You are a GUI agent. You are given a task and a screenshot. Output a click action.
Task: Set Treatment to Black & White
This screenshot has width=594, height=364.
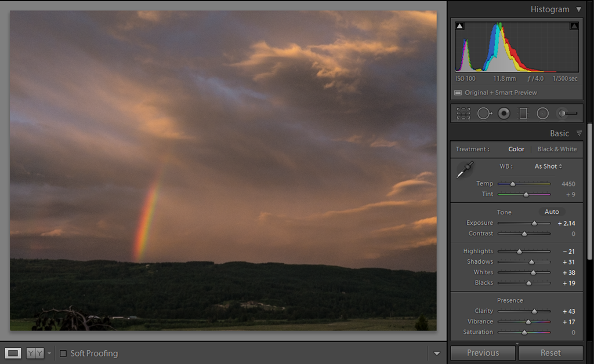pos(557,149)
